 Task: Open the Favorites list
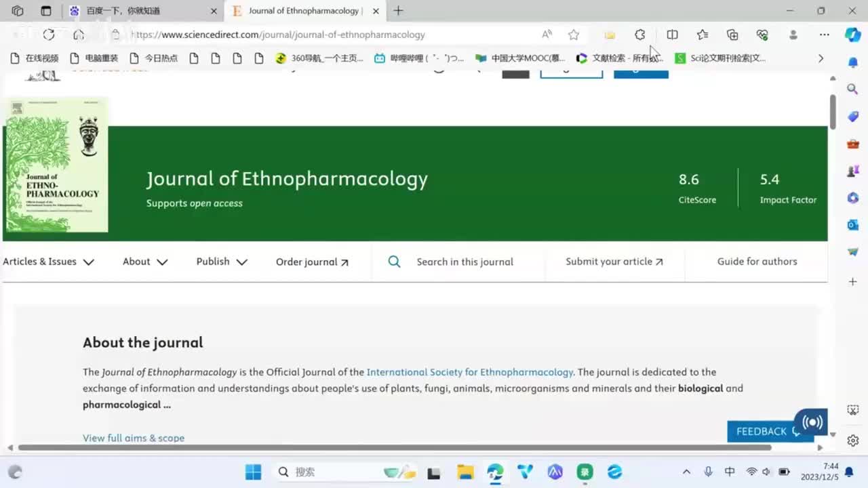703,35
